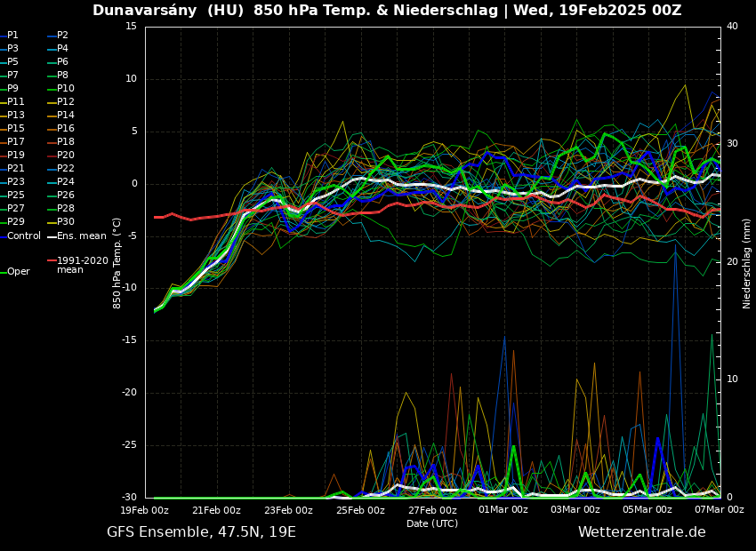The height and width of the screenshot is (551, 756).
Task: Click the GFS Ensemble footer label
Action: click(x=201, y=532)
